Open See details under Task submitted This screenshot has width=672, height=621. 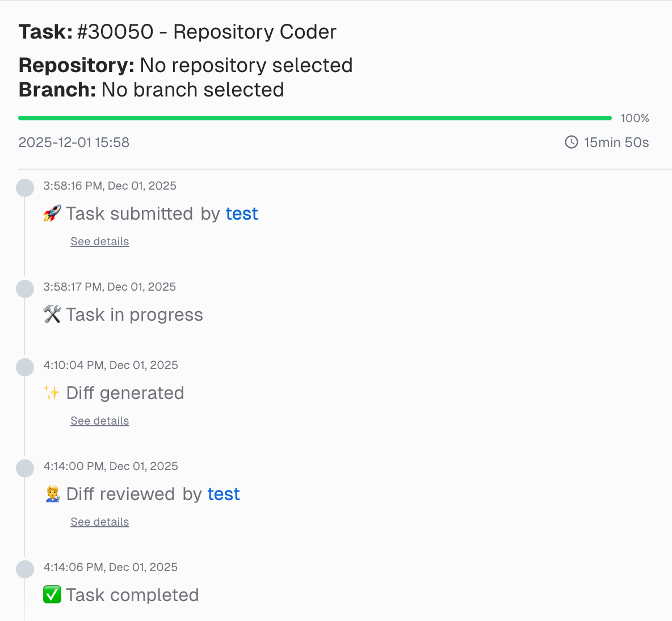click(99, 241)
